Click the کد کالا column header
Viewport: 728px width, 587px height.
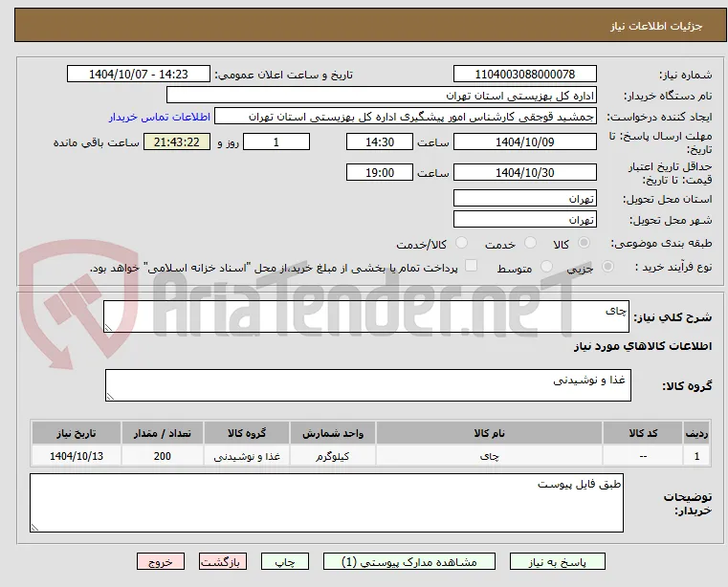tap(643, 433)
